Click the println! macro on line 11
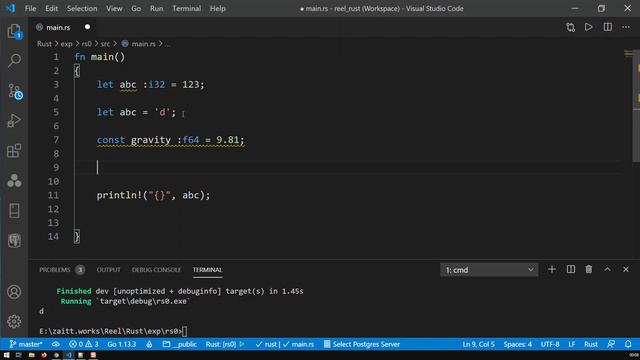The image size is (640, 360). click(119, 195)
